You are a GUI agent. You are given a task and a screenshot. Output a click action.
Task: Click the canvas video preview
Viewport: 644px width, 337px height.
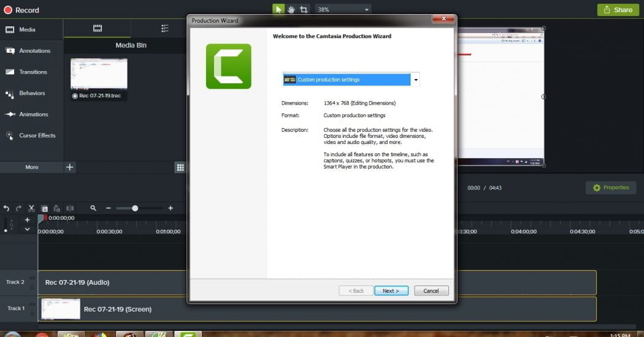click(500, 97)
